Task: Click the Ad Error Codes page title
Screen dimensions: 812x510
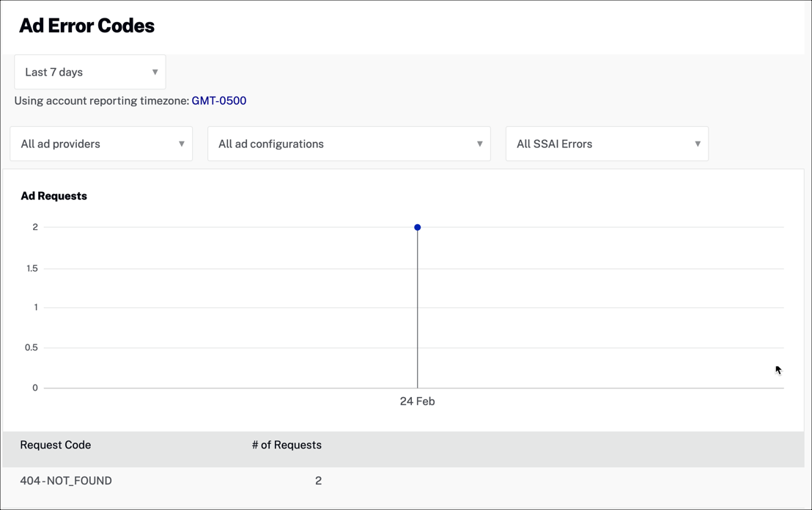Action: tap(86, 26)
